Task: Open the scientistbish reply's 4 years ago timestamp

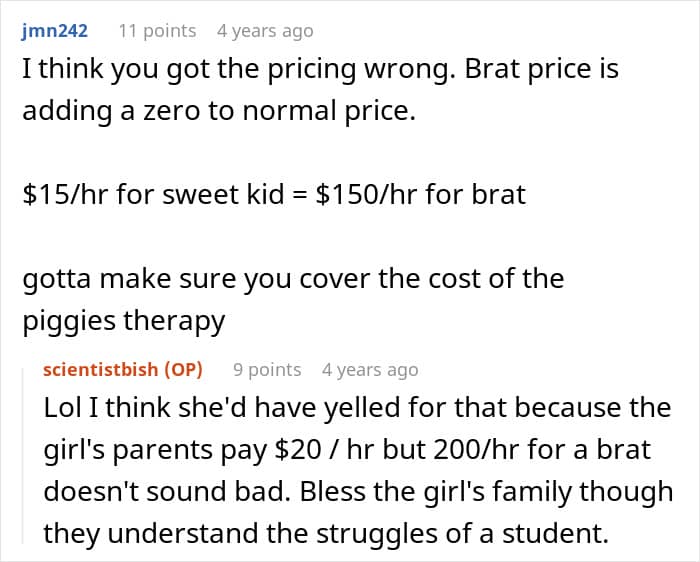Action: [x=370, y=370]
